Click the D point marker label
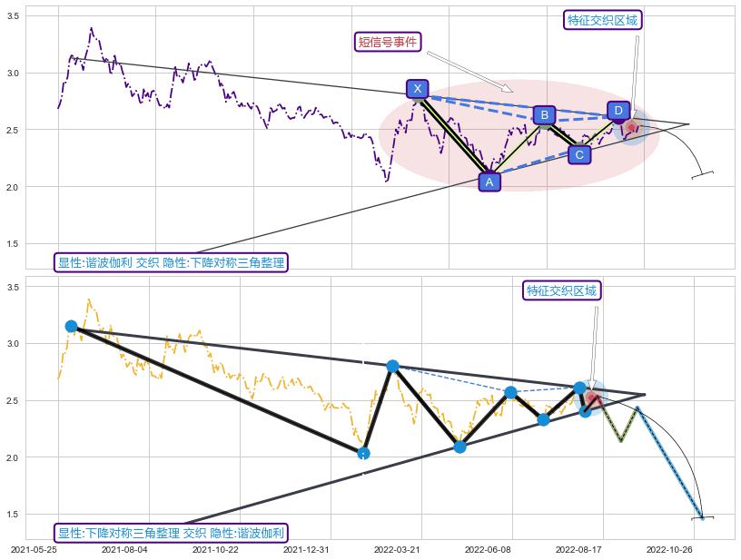This screenshot has width=741, height=560. click(x=617, y=111)
